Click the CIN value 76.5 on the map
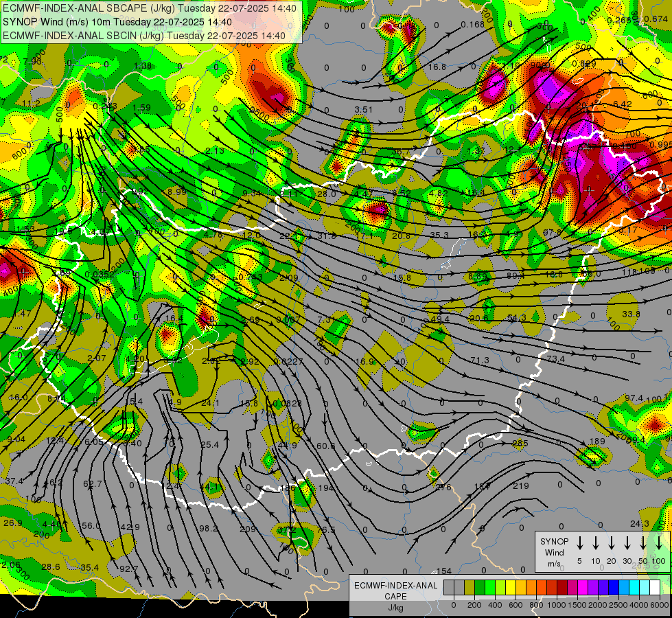The image size is (672, 618). tap(326, 529)
